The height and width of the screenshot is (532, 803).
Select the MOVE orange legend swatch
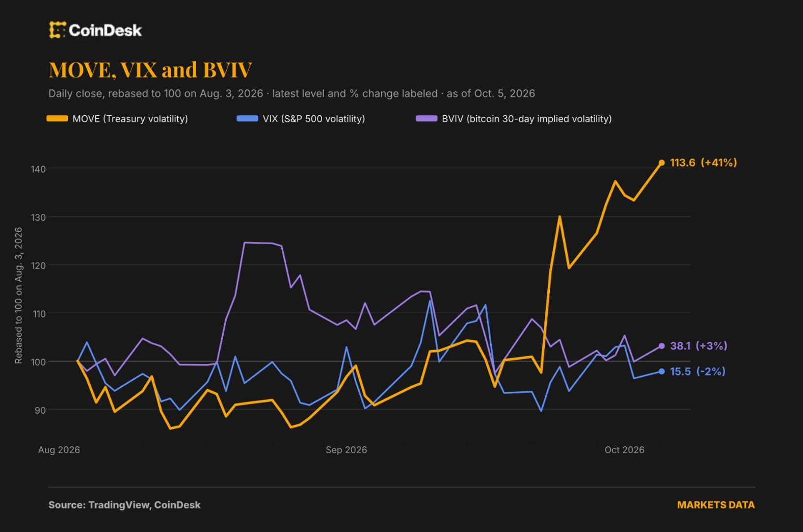57,119
